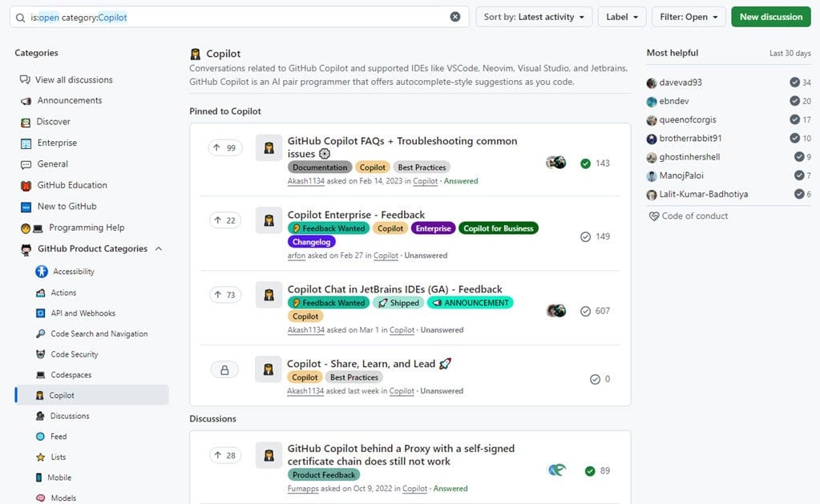The image size is (820, 504).
Task: Click the Changelog label
Action: 311,242
